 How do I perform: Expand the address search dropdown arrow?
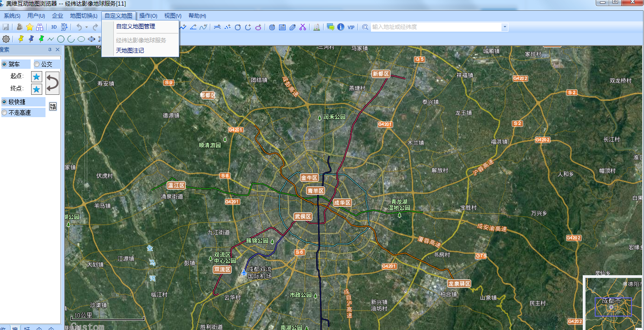[x=505, y=27]
